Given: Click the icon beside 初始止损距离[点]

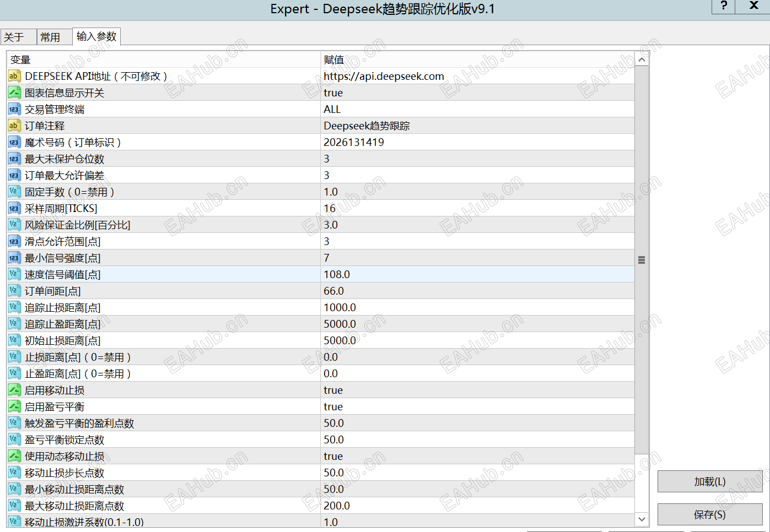Looking at the screenshot, I should [x=14, y=340].
